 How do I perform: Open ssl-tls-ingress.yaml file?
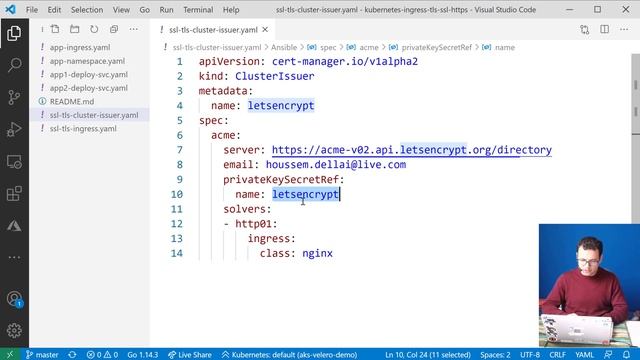(83, 129)
